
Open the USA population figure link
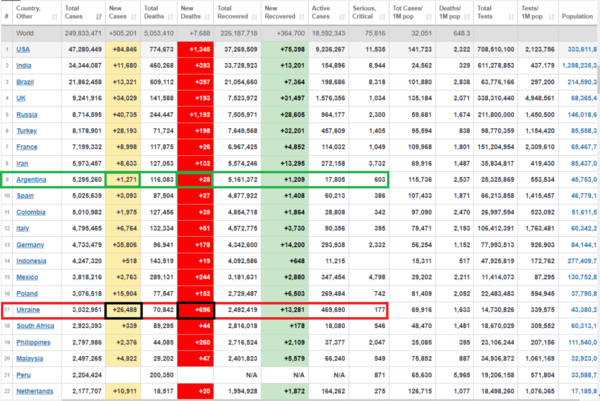pyautogui.click(x=579, y=48)
